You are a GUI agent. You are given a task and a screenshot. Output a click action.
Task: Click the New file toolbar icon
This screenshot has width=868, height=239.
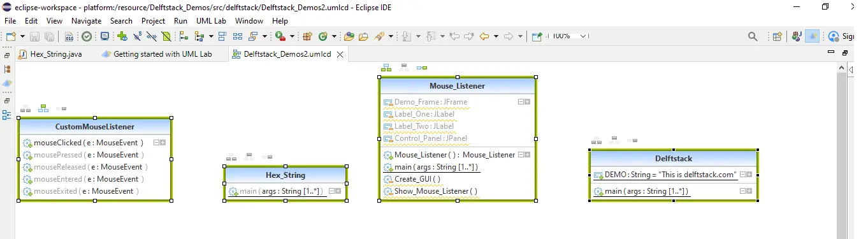coord(11,36)
